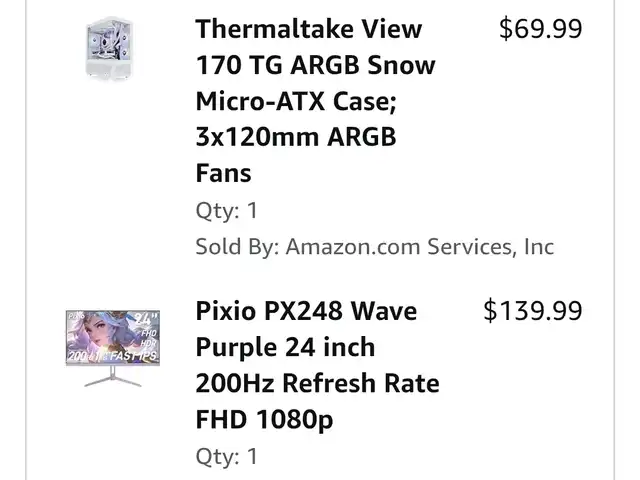Click the "FHD 1080p" title line
The width and height of the screenshot is (640, 480).
tap(264, 419)
